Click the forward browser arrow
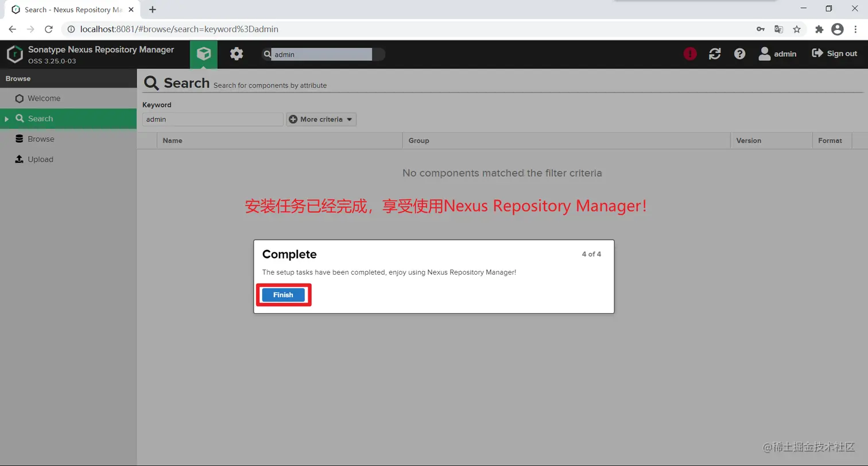868x466 pixels. [x=31, y=29]
